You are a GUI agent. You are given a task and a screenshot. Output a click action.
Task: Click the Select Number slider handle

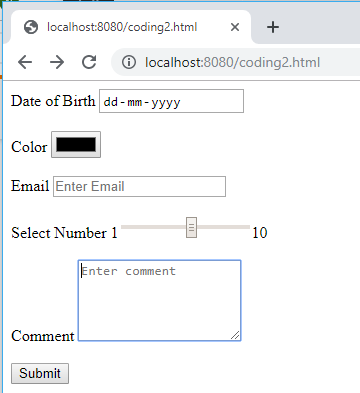pos(191,227)
